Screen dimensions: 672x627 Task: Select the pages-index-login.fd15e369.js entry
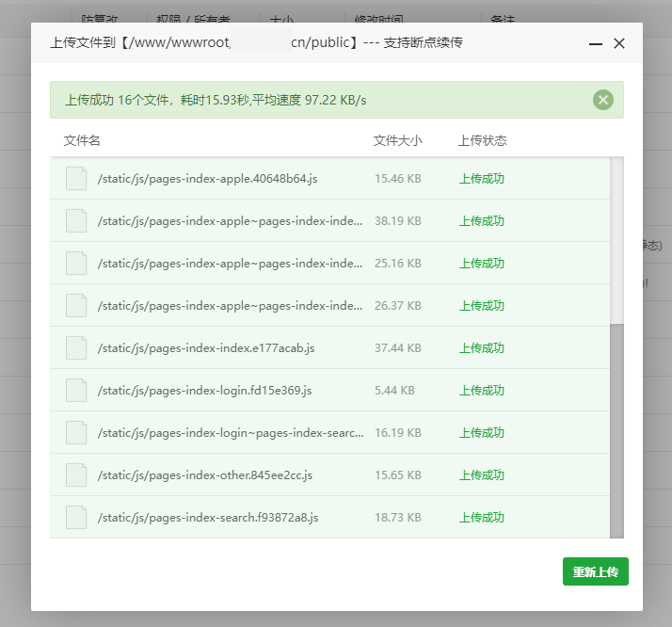[204, 391]
